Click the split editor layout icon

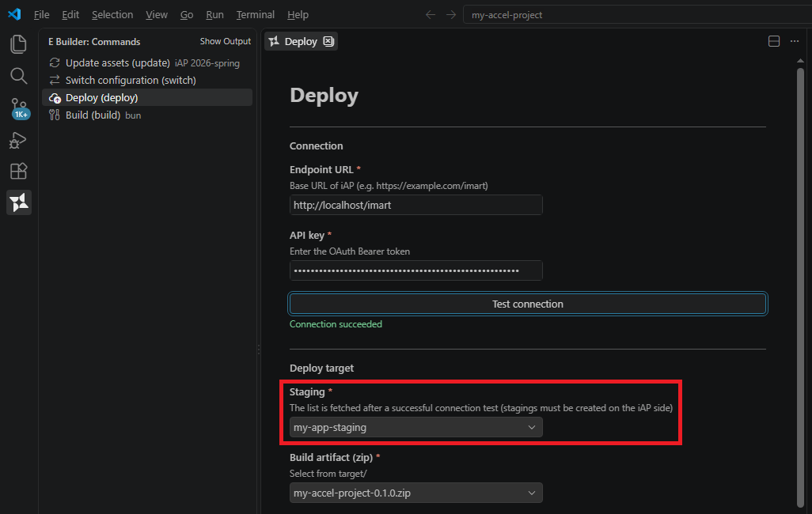click(774, 41)
